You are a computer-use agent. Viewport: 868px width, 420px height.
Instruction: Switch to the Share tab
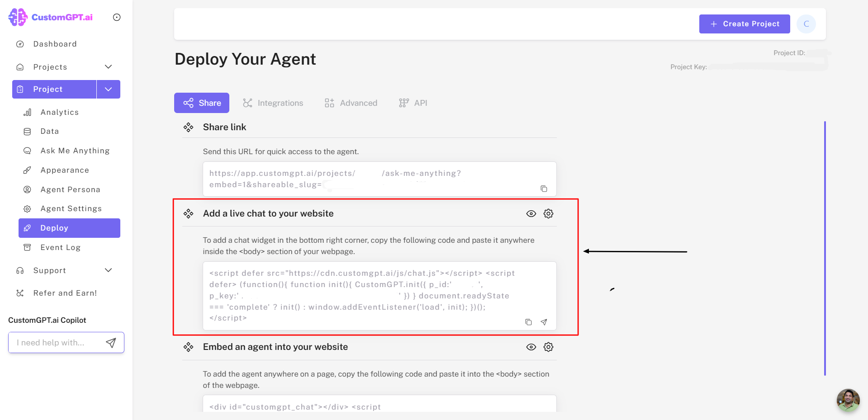[x=202, y=103]
